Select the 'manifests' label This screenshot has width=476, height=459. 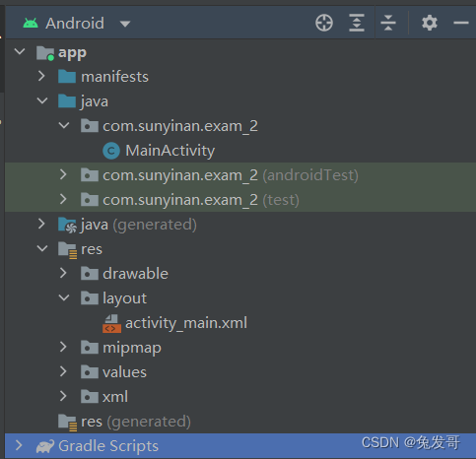pyautogui.click(x=114, y=77)
